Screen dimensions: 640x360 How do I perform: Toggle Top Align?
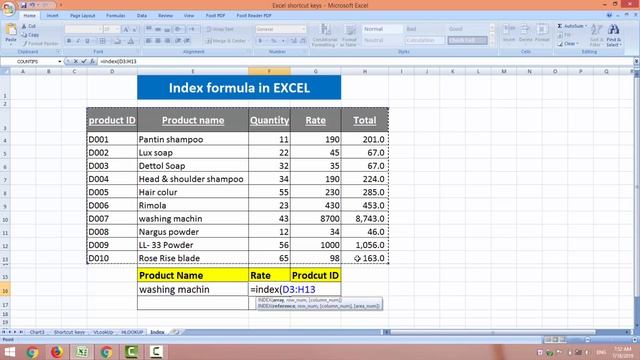pyautogui.click(x=149, y=29)
